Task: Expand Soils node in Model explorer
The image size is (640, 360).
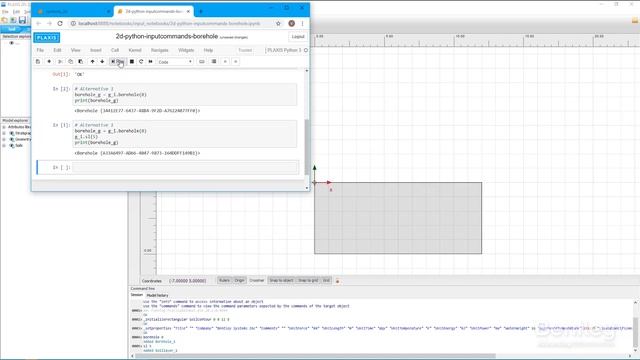Action: coord(4,145)
